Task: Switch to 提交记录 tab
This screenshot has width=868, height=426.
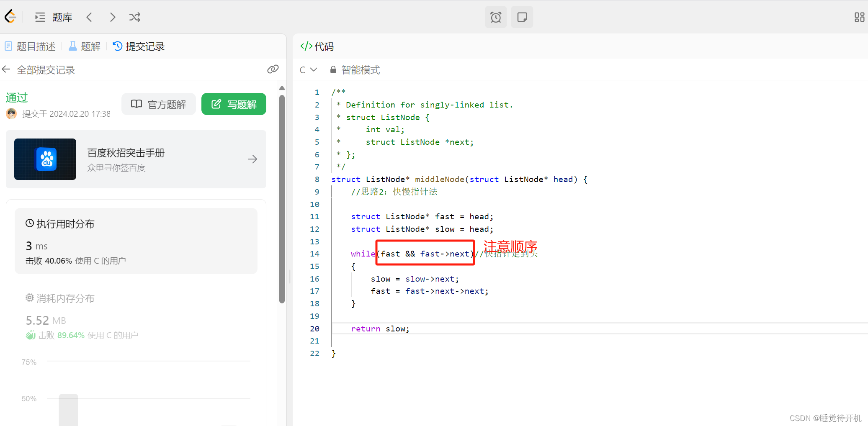Action: pyautogui.click(x=139, y=46)
